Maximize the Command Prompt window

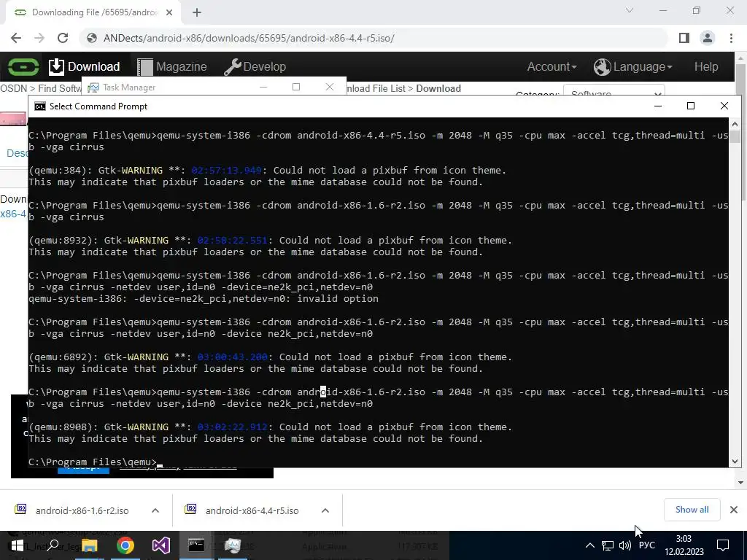tap(690, 106)
